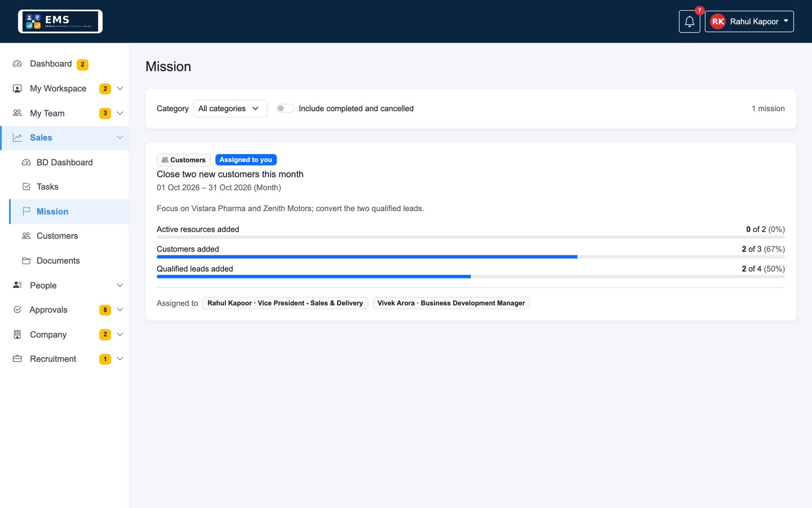This screenshot has width=812, height=508.
Task: Expand the Approvals section chevron
Action: point(120,309)
